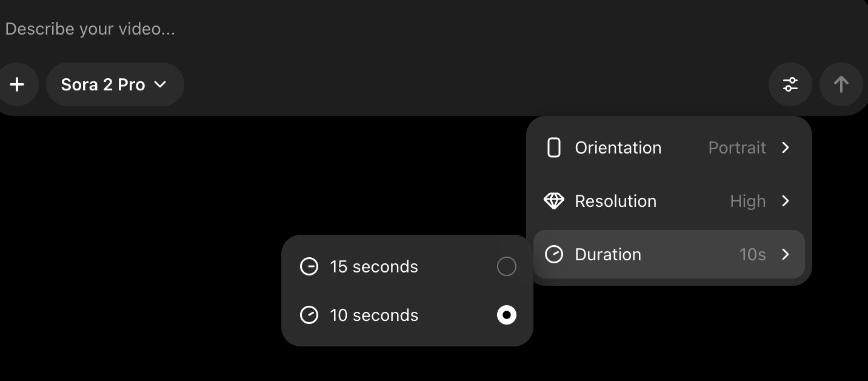The height and width of the screenshot is (381, 868).
Task: Click the Duration timer icon
Action: point(553,254)
